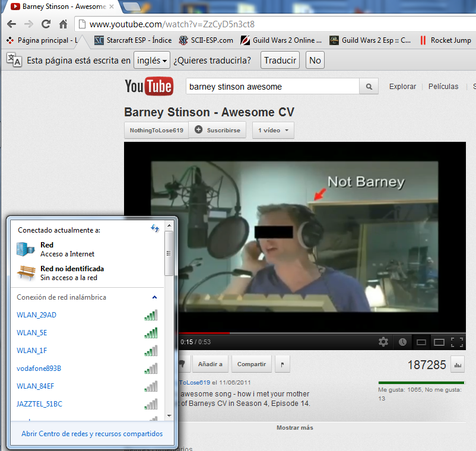Click the translate bar language icon

coord(14,60)
